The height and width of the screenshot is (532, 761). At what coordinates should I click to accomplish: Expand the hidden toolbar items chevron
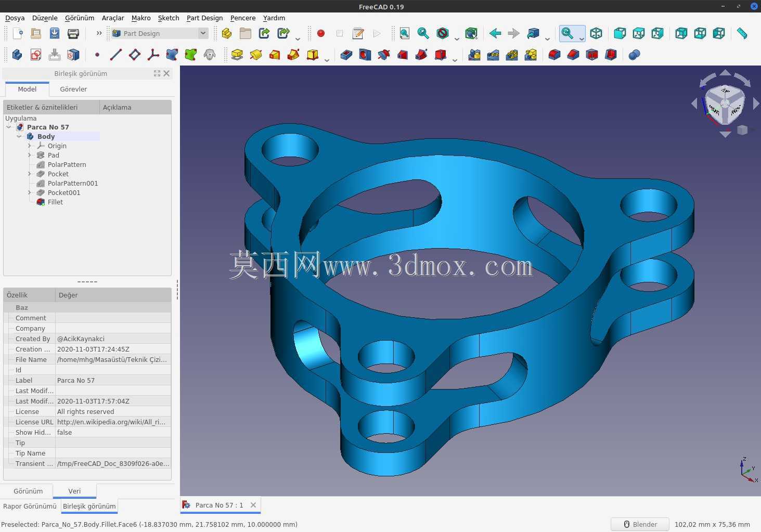(x=99, y=33)
